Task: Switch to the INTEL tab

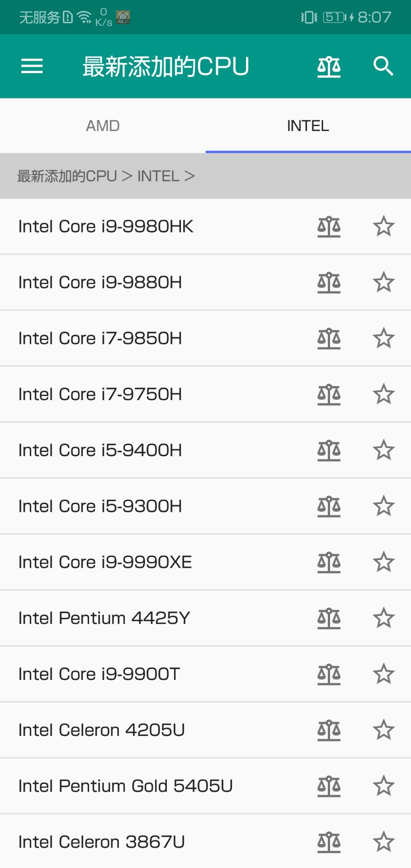Action: pyautogui.click(x=308, y=125)
